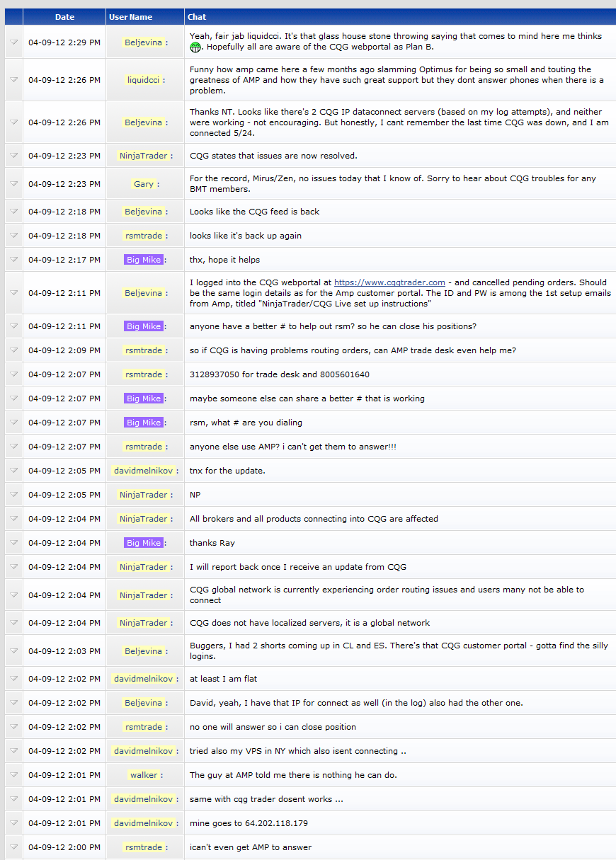Viewport: 616px width, 860px height.
Task: Click the User Name column header
Action: (x=145, y=17)
